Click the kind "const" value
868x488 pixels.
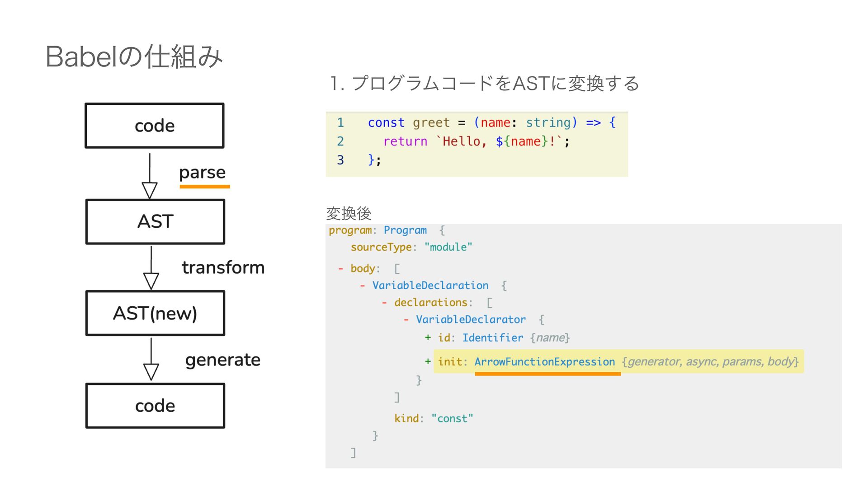click(452, 418)
